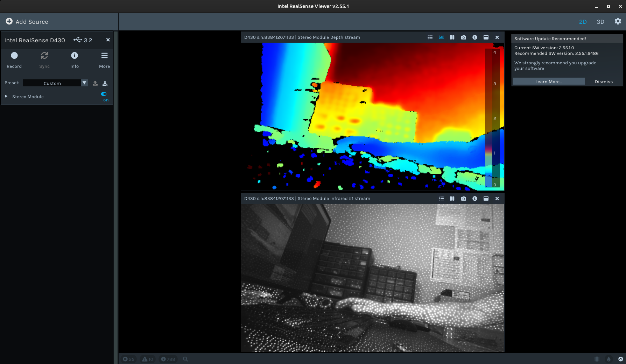The image size is (626, 364).
Task: Filter log by errors count 25
Action: (x=128, y=359)
